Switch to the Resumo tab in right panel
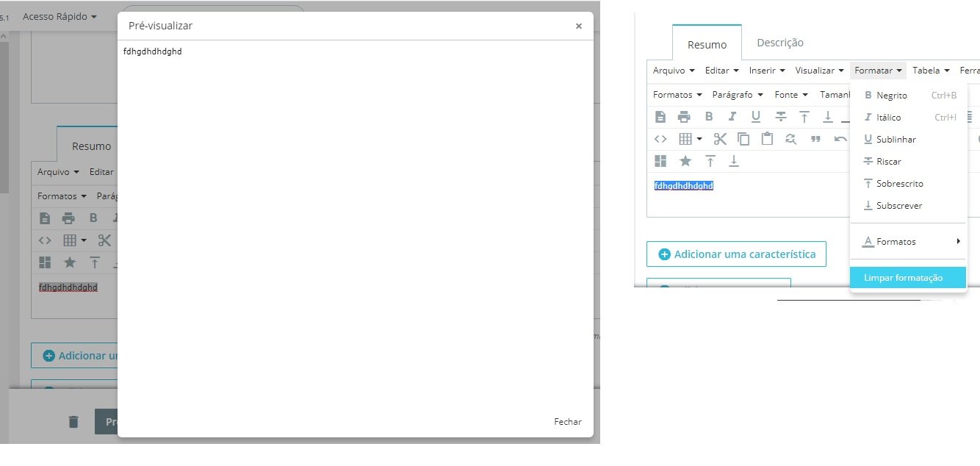The image size is (980, 466). (707, 44)
